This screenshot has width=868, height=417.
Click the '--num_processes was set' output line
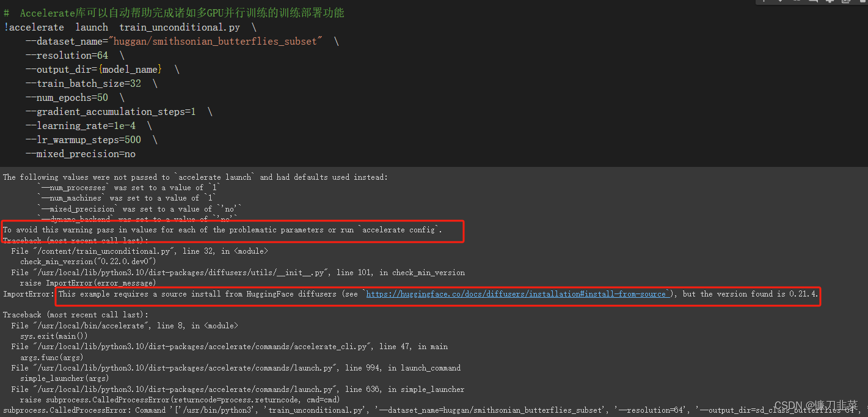(129, 188)
